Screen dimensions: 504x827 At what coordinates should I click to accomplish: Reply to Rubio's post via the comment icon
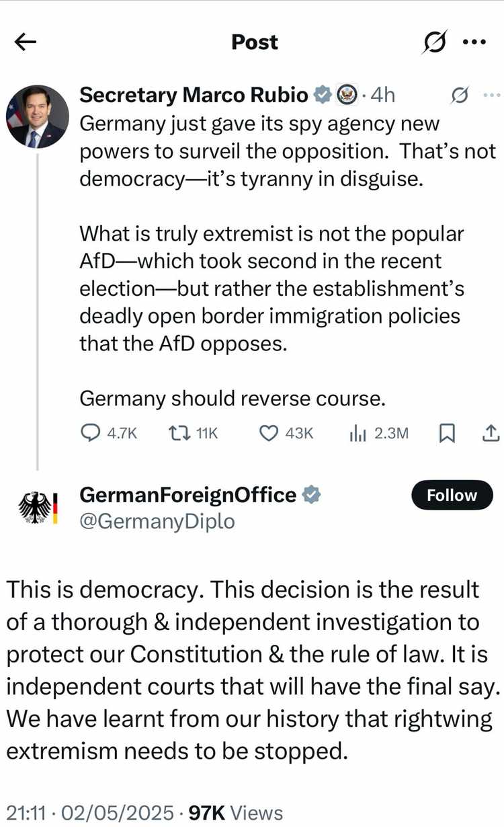coord(90,434)
